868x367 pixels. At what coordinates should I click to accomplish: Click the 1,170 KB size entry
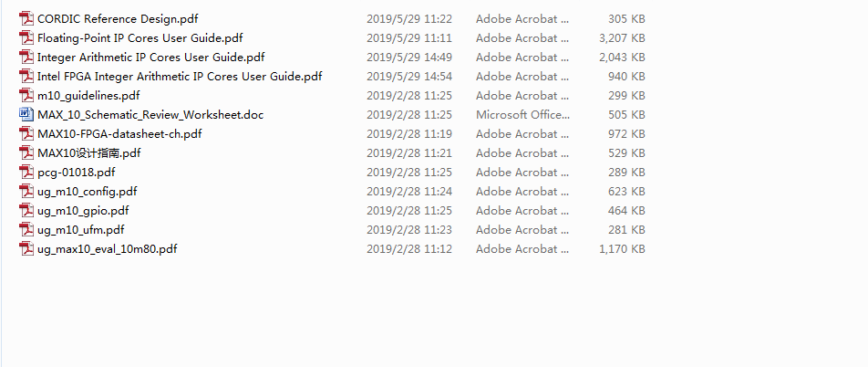coord(622,249)
